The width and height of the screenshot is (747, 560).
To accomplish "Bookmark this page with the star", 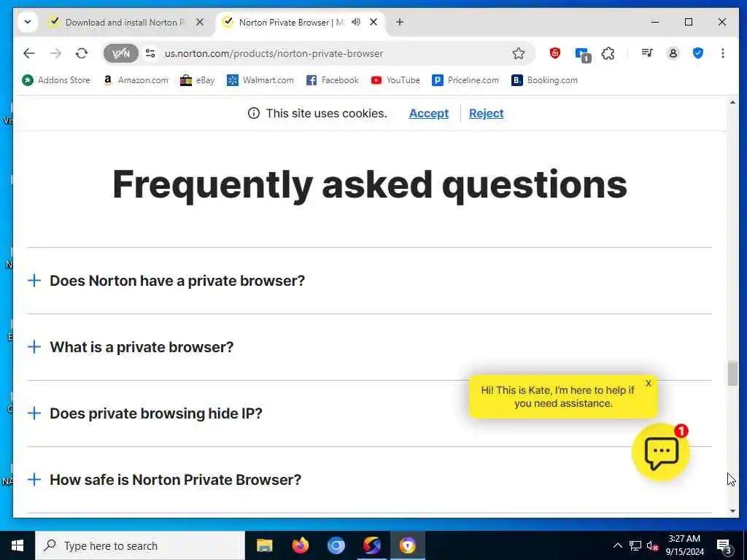I will tap(519, 53).
